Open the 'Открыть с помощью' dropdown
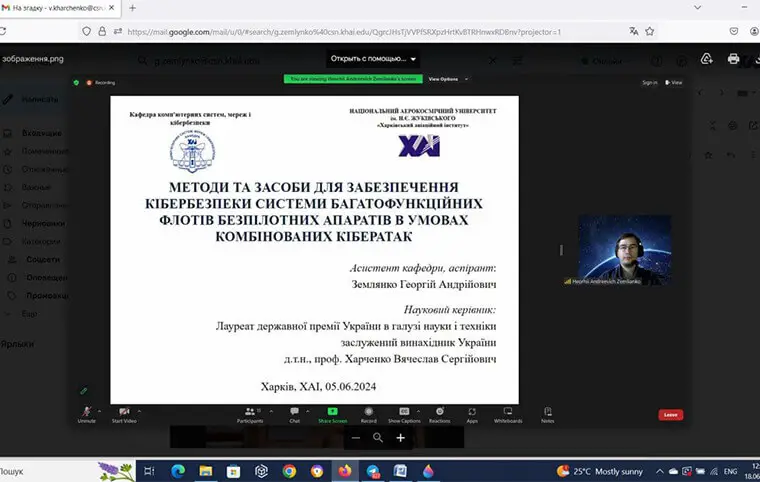This screenshot has height=482, width=760. pyautogui.click(x=373, y=59)
